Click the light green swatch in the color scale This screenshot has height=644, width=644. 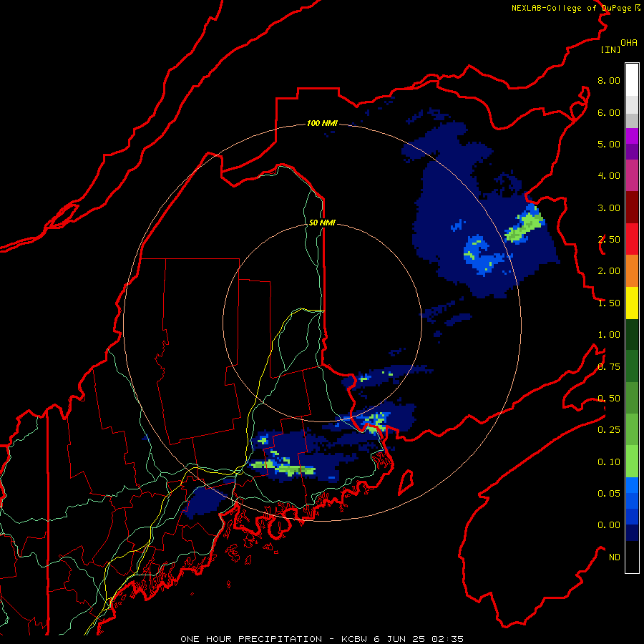pos(632,462)
